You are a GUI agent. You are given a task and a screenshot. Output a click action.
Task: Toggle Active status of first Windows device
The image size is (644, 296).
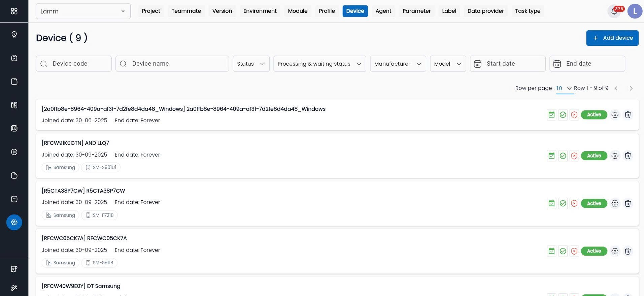pos(594,115)
